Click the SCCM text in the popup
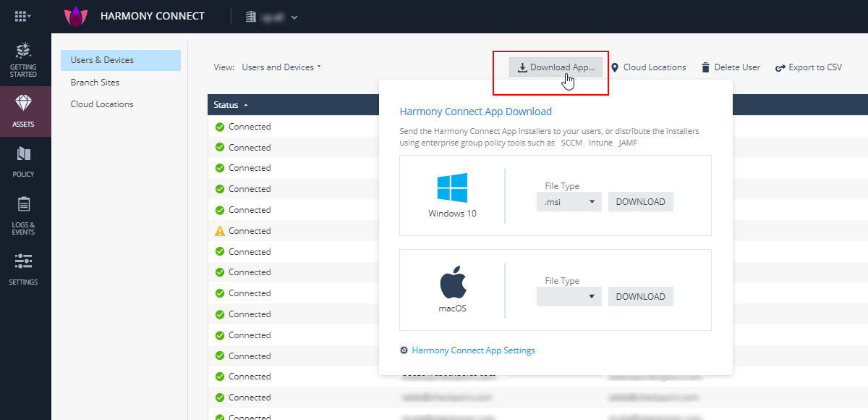The image size is (868, 420). pyautogui.click(x=572, y=143)
